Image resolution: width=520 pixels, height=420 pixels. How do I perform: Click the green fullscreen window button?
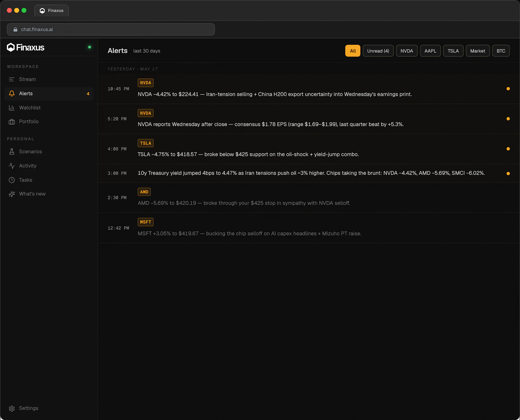pyautogui.click(x=24, y=10)
